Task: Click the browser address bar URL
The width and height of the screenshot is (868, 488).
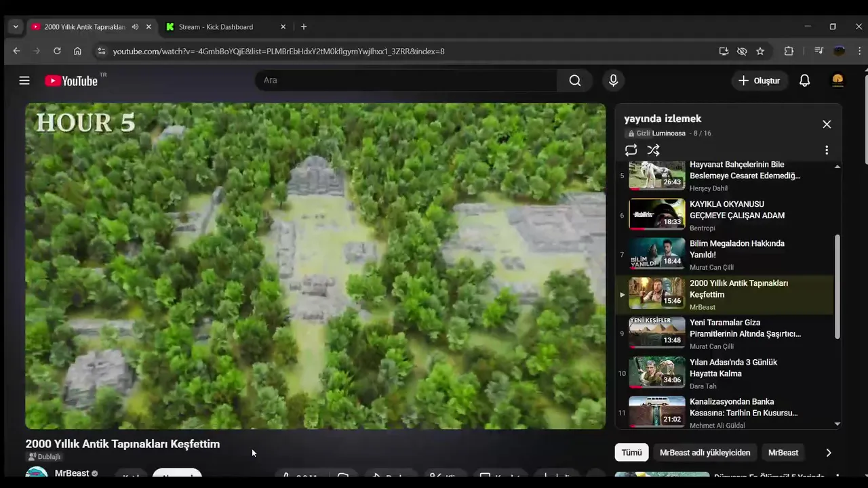Action: point(279,51)
